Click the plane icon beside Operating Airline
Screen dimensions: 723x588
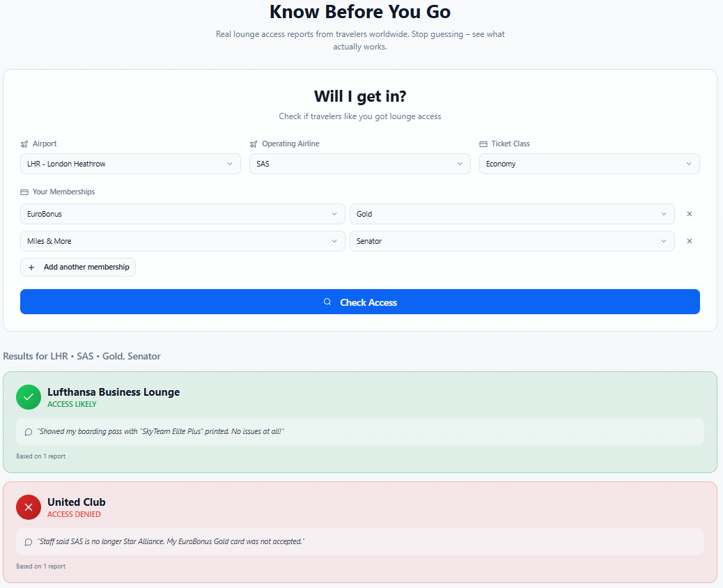(x=254, y=144)
